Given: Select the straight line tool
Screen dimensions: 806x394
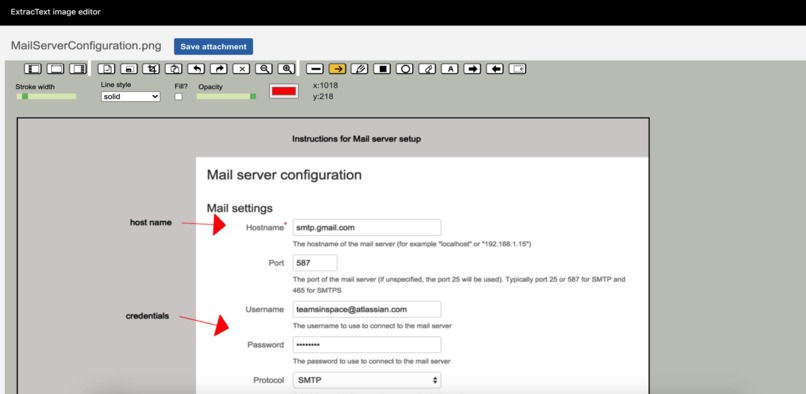Looking at the screenshot, I should (x=315, y=69).
